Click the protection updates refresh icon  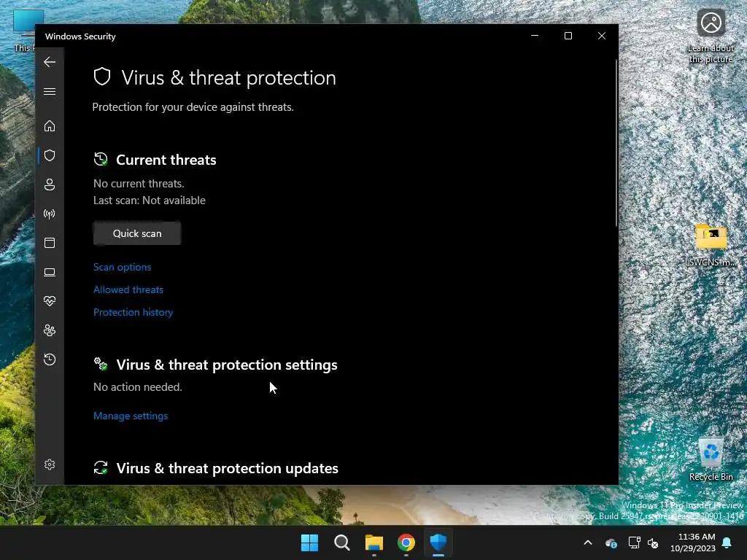(101, 468)
